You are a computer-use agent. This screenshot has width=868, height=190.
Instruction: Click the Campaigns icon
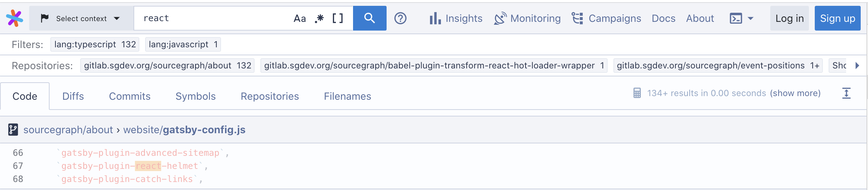[x=577, y=18]
